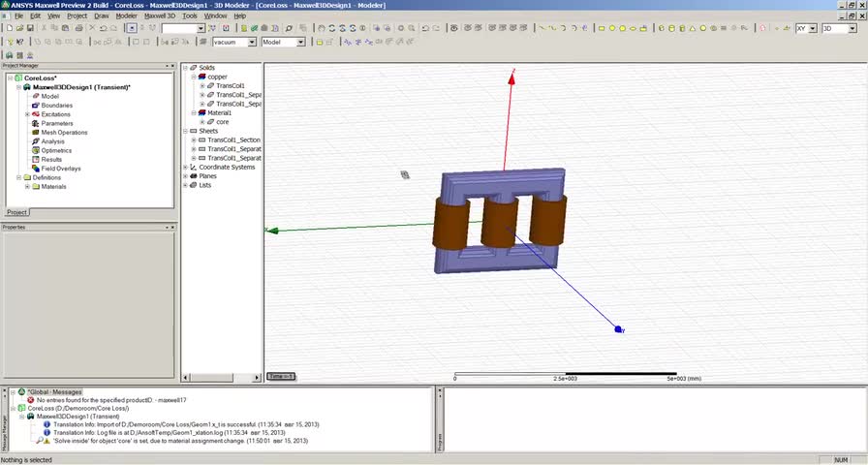Click the Print icon

pyautogui.click(x=78, y=28)
